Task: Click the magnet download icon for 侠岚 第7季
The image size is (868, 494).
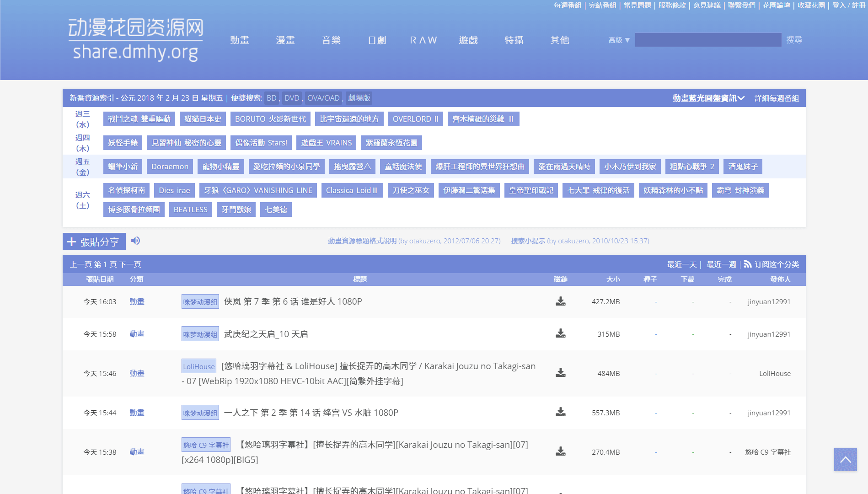Action: click(x=560, y=301)
